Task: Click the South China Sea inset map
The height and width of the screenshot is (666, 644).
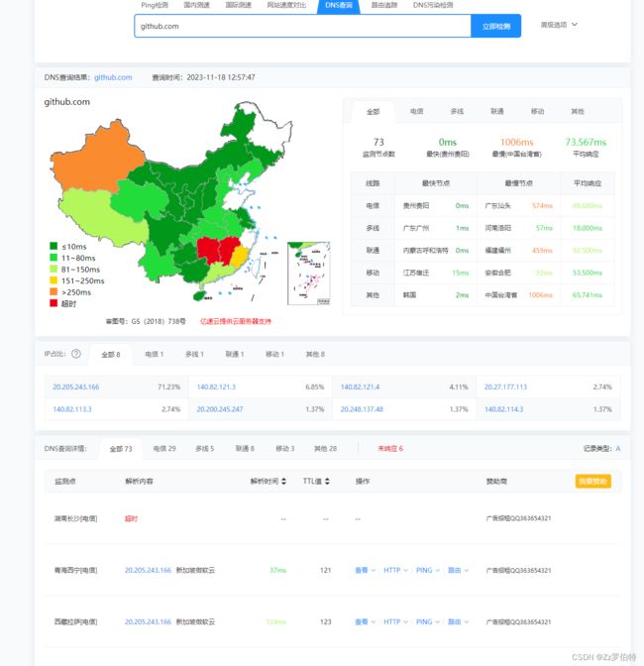Action: (x=309, y=274)
